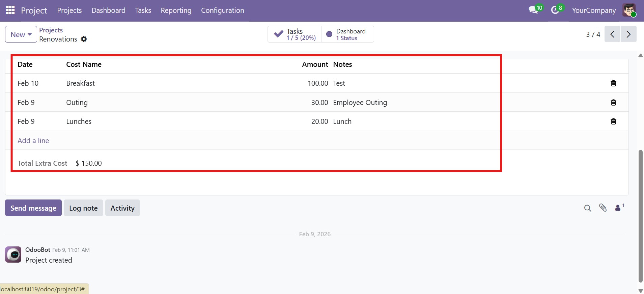Open the gear actions menu beside Renovations
The width and height of the screenshot is (644, 294).
(84, 39)
